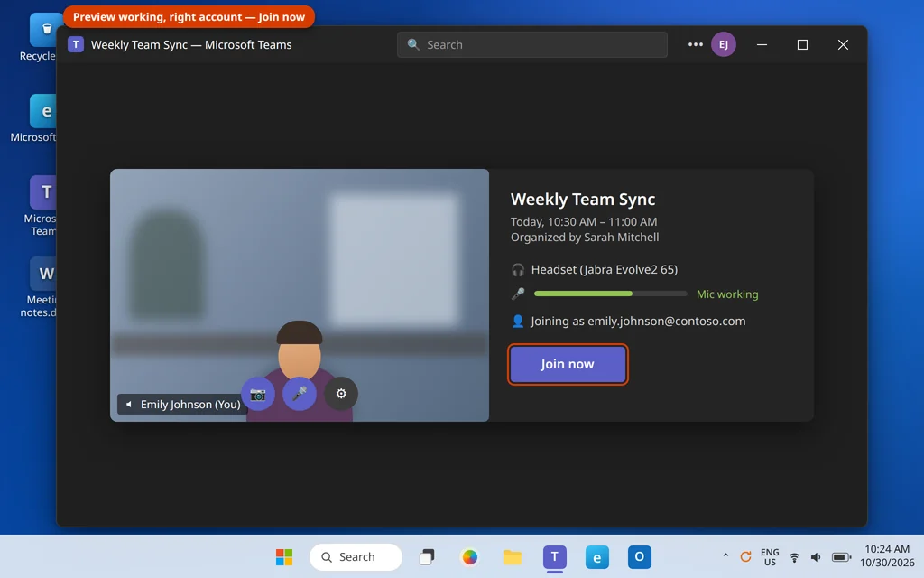Open the Windows Start menu

[284, 556]
